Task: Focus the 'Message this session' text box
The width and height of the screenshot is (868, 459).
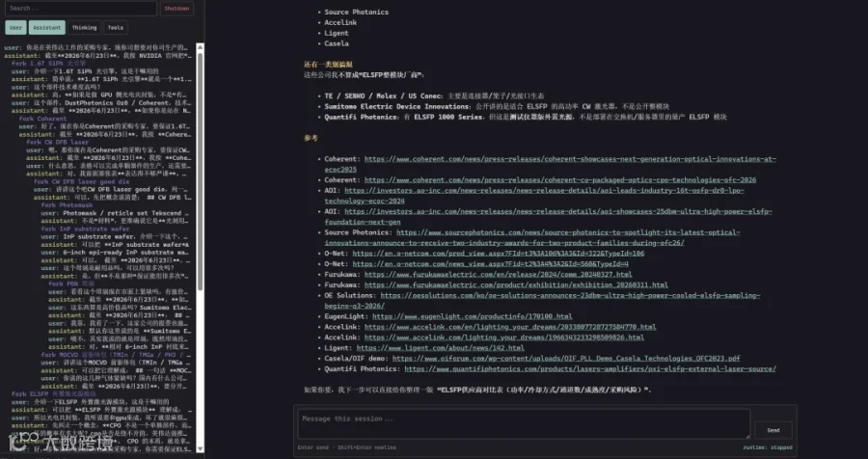Action: pyautogui.click(x=524, y=424)
